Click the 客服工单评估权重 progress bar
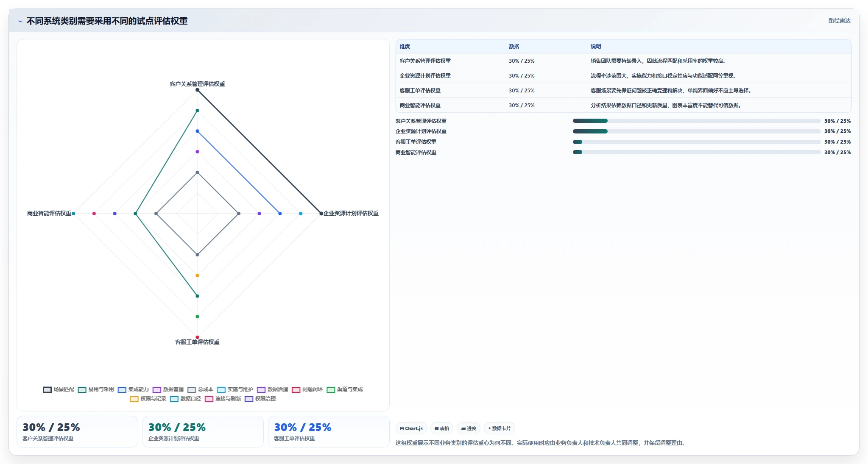This screenshot has width=868, height=464. [x=697, y=142]
